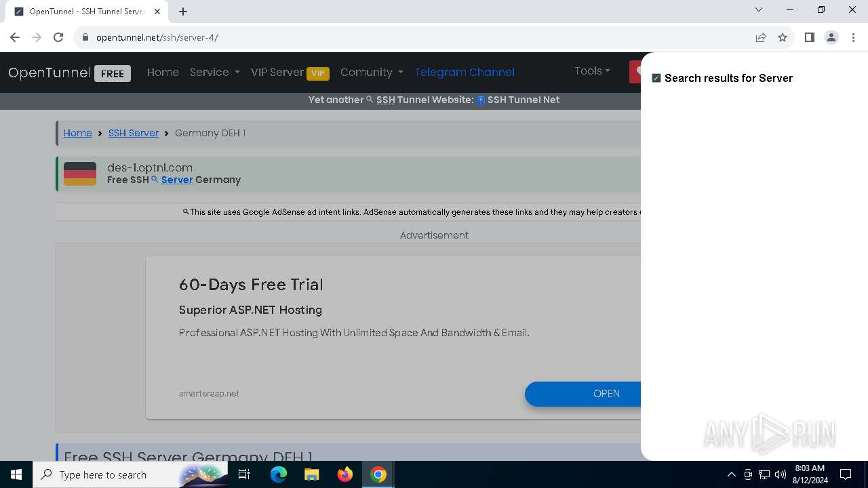Toggle Chrome side panel icon

(809, 37)
